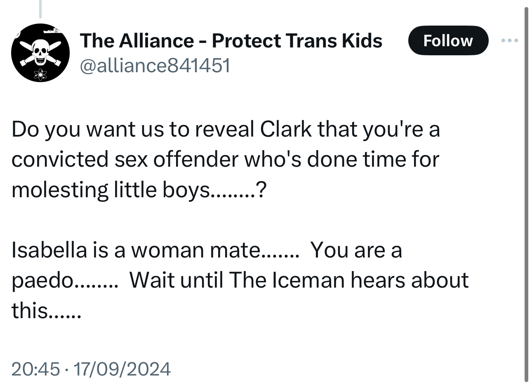
Task: Click the small atom symbol in the avatar
Action: [x=40, y=74]
